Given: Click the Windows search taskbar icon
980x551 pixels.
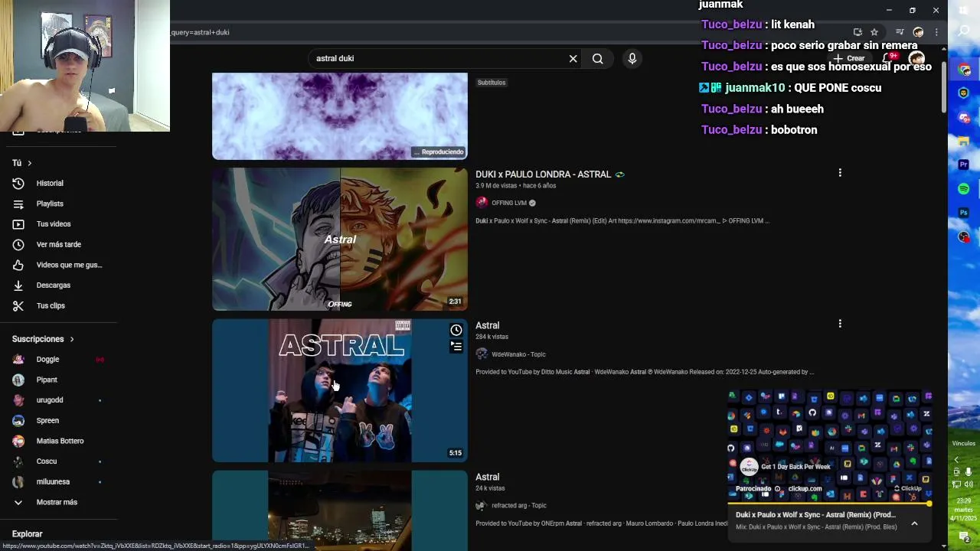Looking at the screenshot, I should [964, 31].
